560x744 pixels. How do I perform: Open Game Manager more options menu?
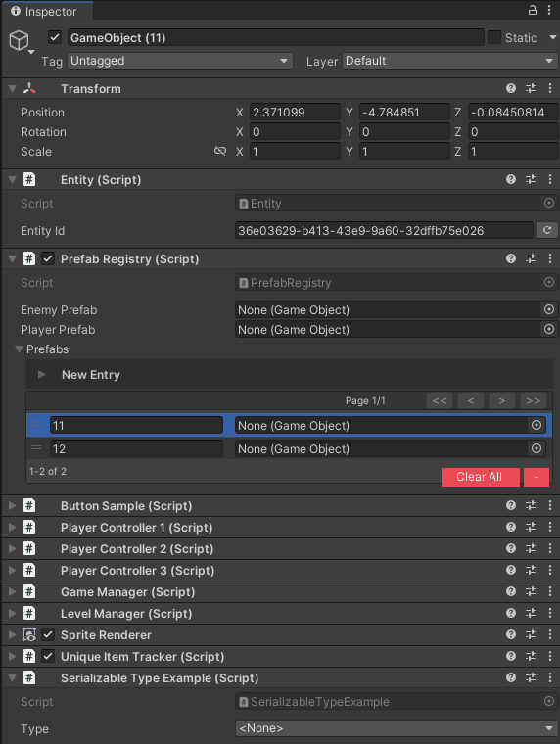pyautogui.click(x=549, y=591)
